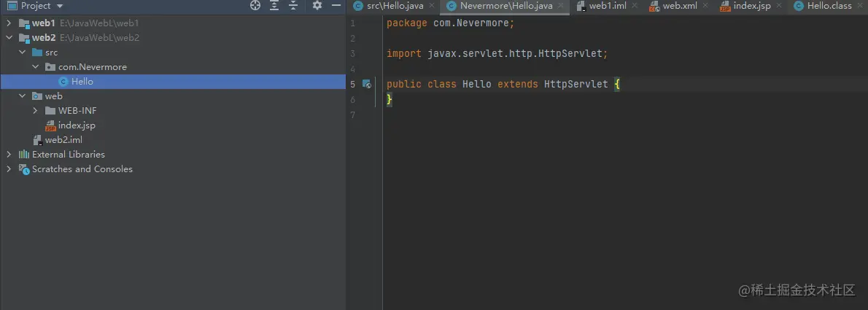The height and width of the screenshot is (310, 868).
Task: Select web2.iml file in tree
Action: point(63,140)
